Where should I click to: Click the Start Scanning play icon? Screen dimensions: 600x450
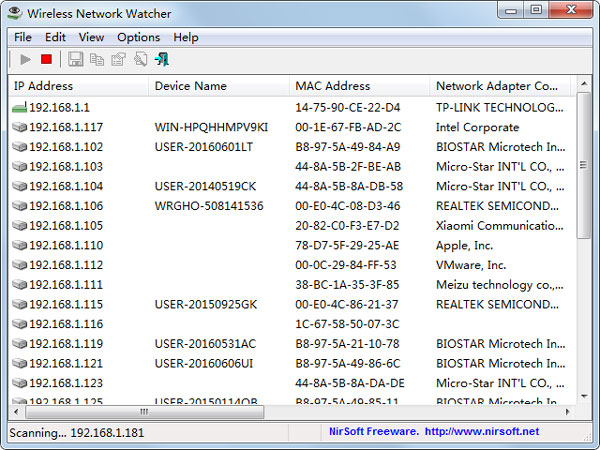[x=25, y=59]
